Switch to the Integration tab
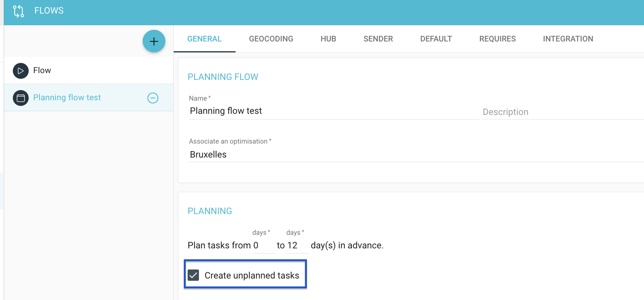 click(568, 39)
